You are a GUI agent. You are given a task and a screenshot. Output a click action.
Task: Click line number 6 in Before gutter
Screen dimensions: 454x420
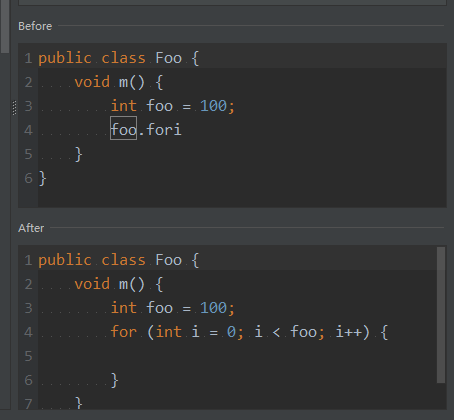(x=28, y=178)
